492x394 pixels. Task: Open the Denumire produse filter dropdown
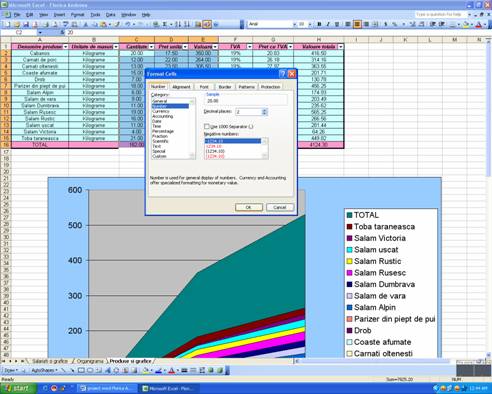pos(65,47)
